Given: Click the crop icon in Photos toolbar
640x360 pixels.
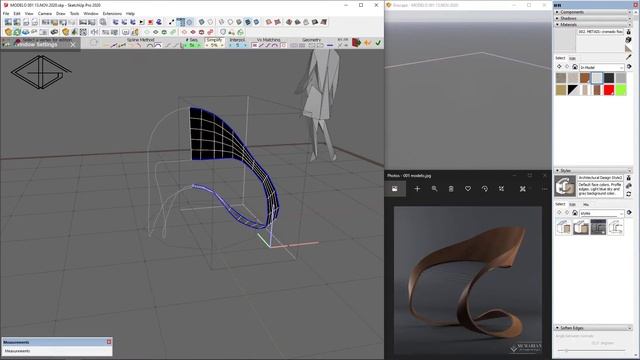Looking at the screenshot, I should click(501, 189).
